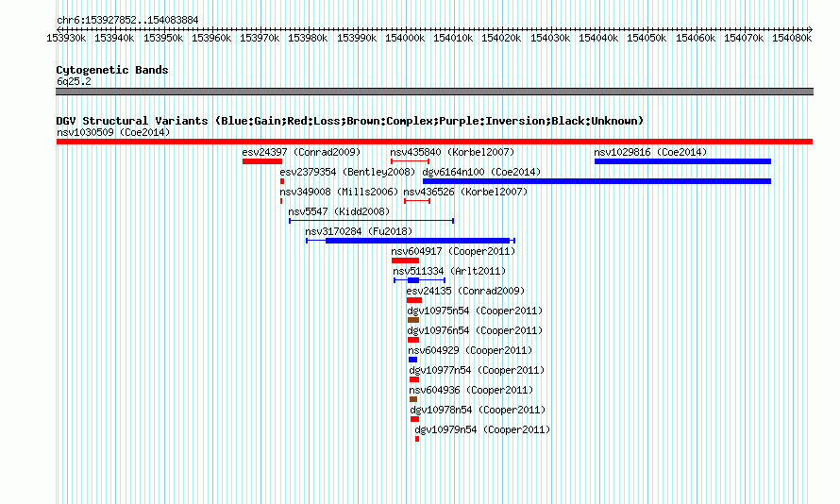The width and height of the screenshot is (840, 504).
Task: Open the nsv349008 (Mills2006) label
Action: tap(339, 192)
